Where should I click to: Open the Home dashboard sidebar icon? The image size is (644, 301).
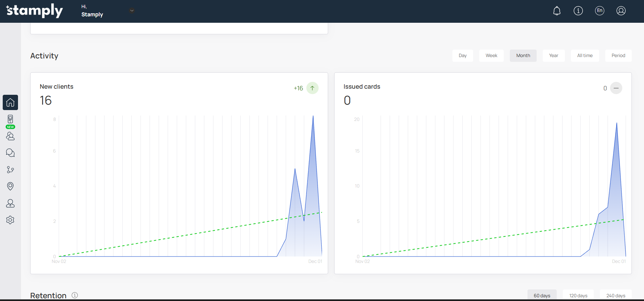pos(10,102)
